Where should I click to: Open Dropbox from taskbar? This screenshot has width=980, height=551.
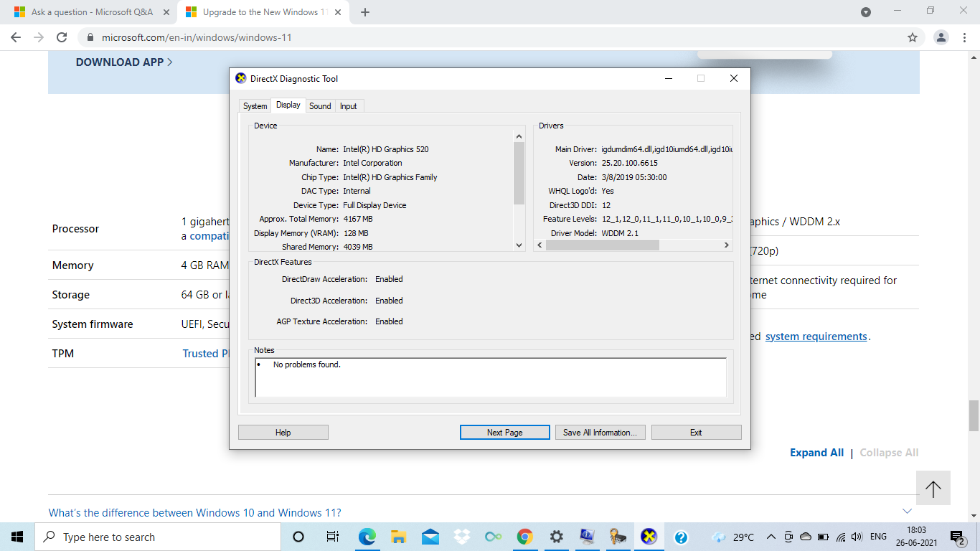pyautogui.click(x=462, y=537)
